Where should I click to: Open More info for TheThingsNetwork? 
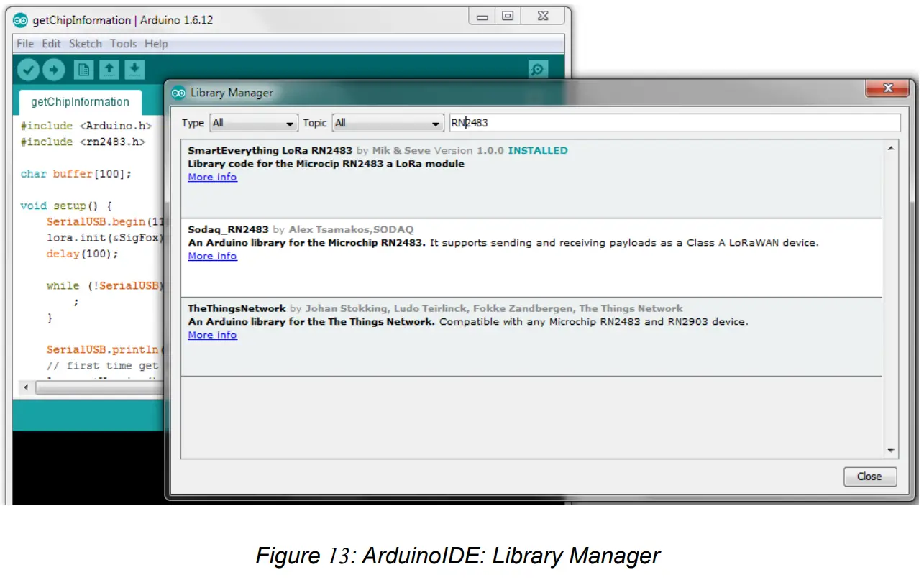212,336
